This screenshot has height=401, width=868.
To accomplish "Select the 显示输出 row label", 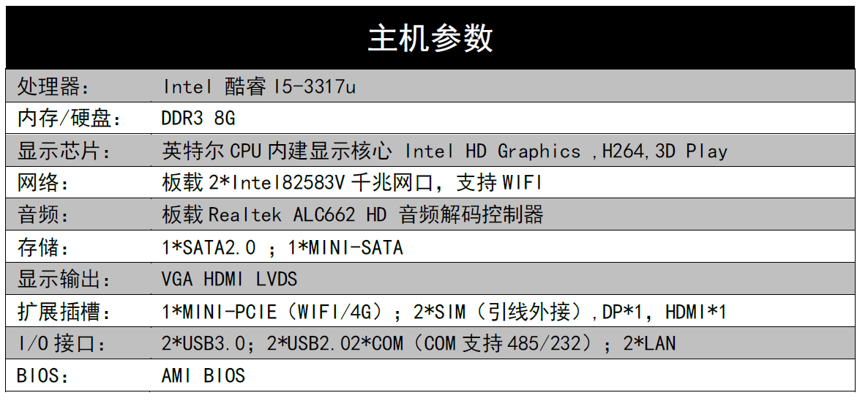I will [64, 279].
